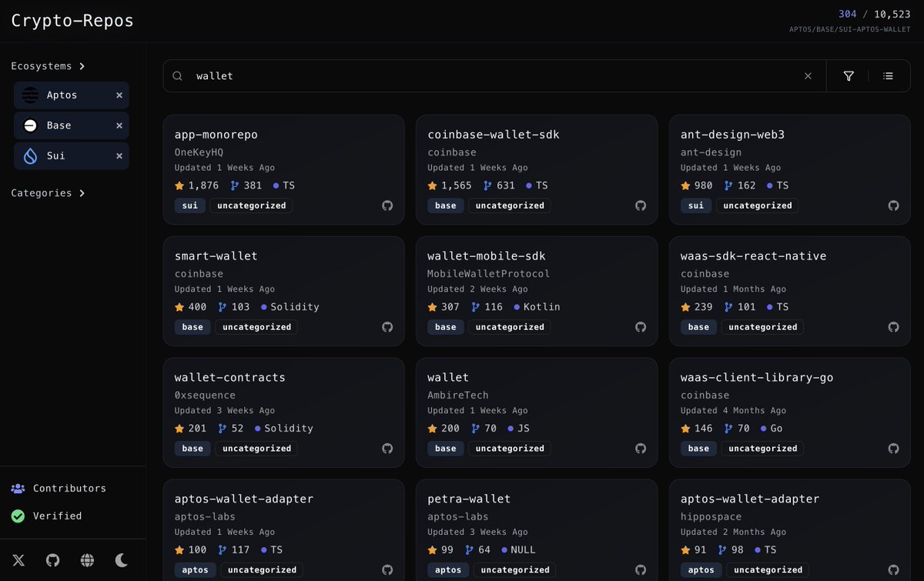
Task: Open GitHub icon on aptos-labs aptos-wallet-adapter card
Action: (387, 570)
